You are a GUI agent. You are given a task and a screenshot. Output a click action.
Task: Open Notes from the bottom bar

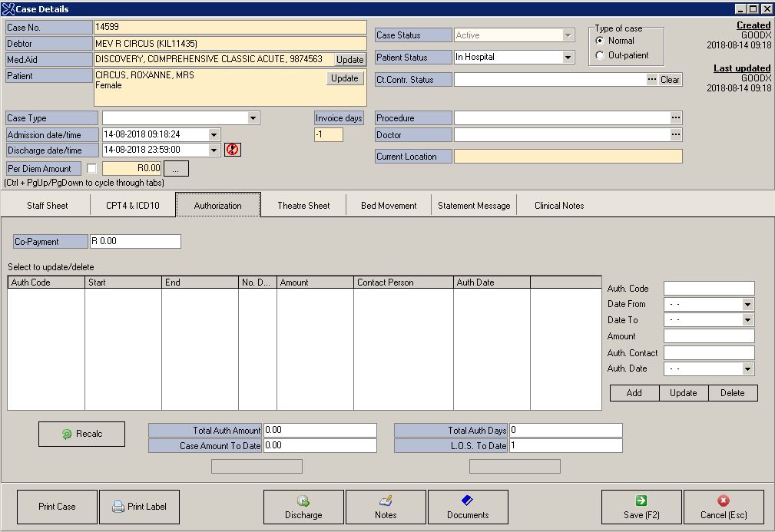coord(386,507)
